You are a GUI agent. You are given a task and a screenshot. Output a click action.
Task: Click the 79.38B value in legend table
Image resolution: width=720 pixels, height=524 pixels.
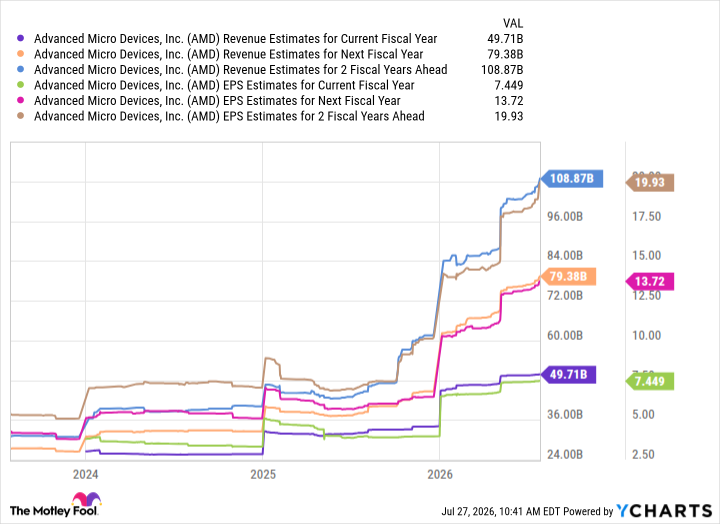click(505, 55)
